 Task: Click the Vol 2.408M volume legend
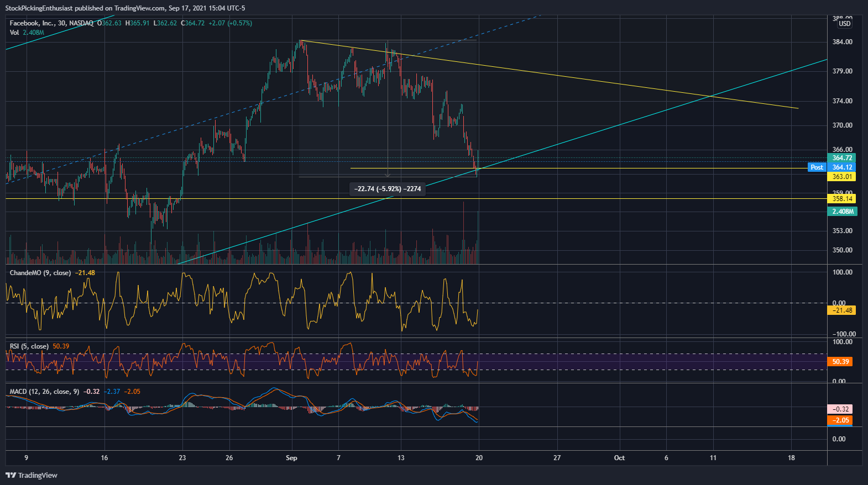[27, 33]
